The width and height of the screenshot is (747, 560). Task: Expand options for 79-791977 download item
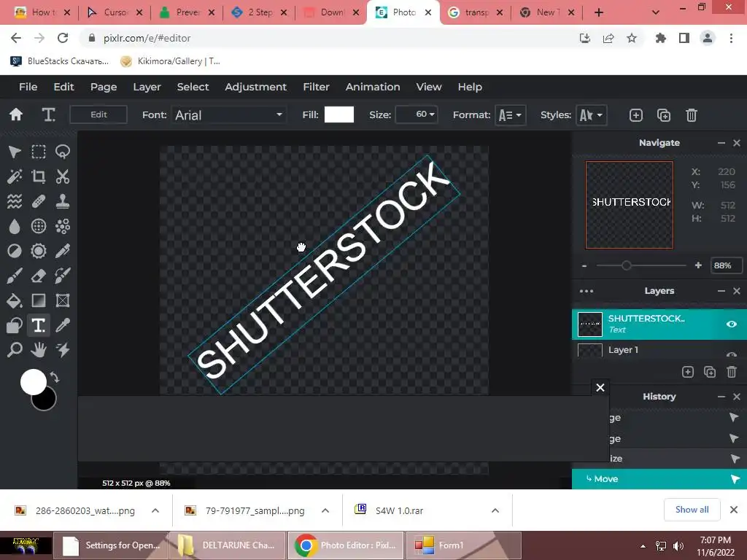point(325,510)
